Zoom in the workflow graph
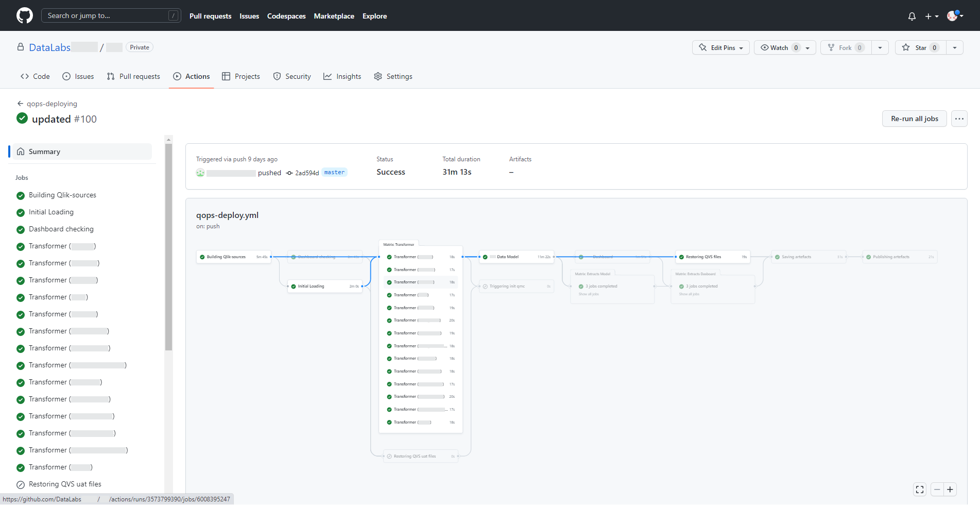Viewport: 980px width, 505px height. pyautogui.click(x=950, y=490)
